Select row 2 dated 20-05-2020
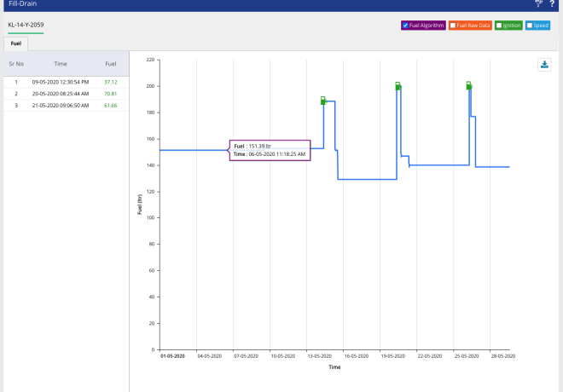This screenshot has width=563, height=392. coord(61,94)
